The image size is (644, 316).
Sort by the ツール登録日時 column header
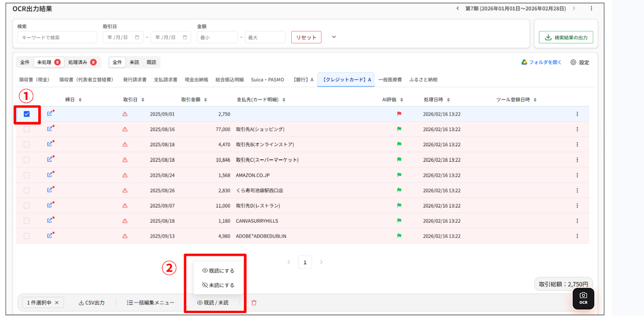coord(516,99)
